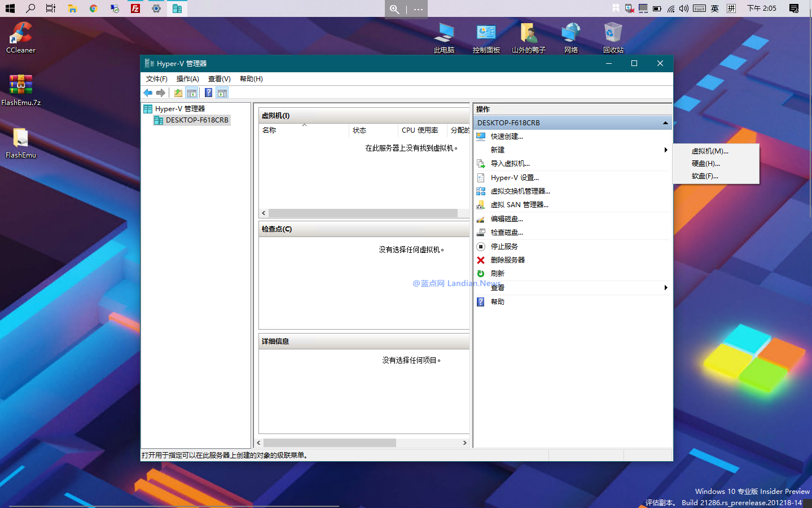Click the Hyper-V settings page icon
Viewport: 812px width, 508px height.
(x=481, y=178)
